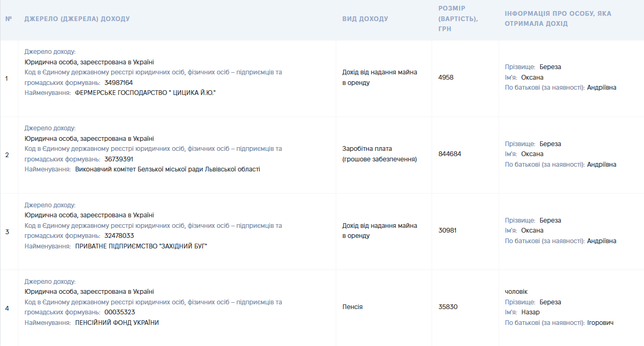This screenshot has width=644, height=346.
Task: Click registry code 36739391
Action: pyautogui.click(x=119, y=159)
